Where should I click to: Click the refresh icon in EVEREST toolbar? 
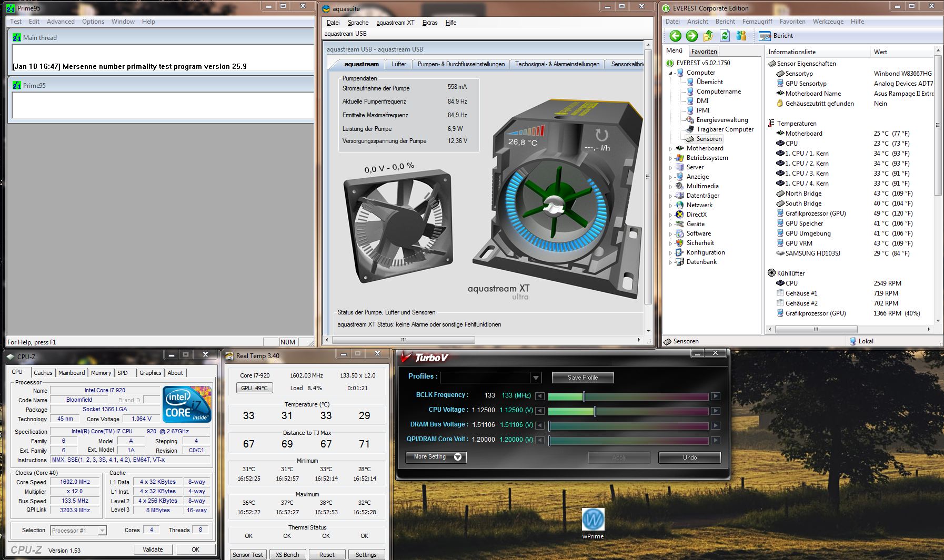pyautogui.click(x=725, y=36)
